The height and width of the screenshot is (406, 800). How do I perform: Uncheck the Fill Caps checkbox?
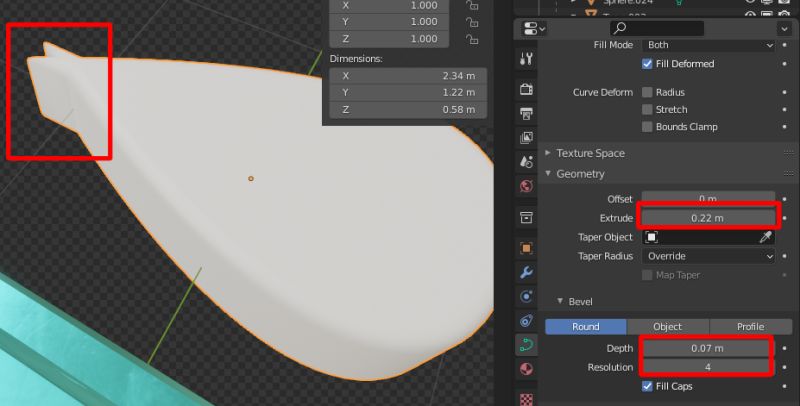coord(647,387)
